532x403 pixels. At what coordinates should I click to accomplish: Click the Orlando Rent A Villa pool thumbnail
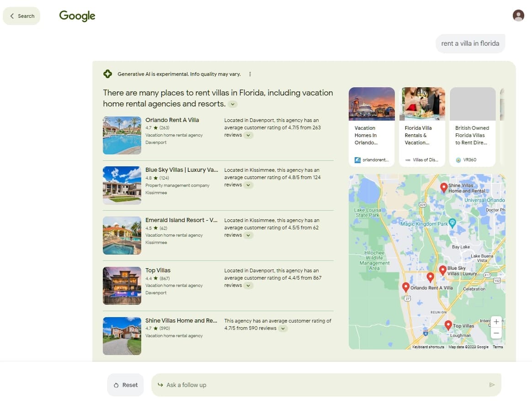coord(122,135)
